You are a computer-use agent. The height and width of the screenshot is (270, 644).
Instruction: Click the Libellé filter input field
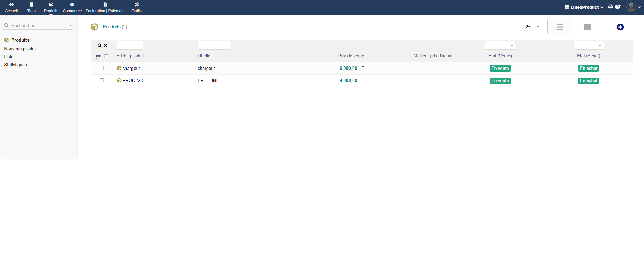[214, 45]
